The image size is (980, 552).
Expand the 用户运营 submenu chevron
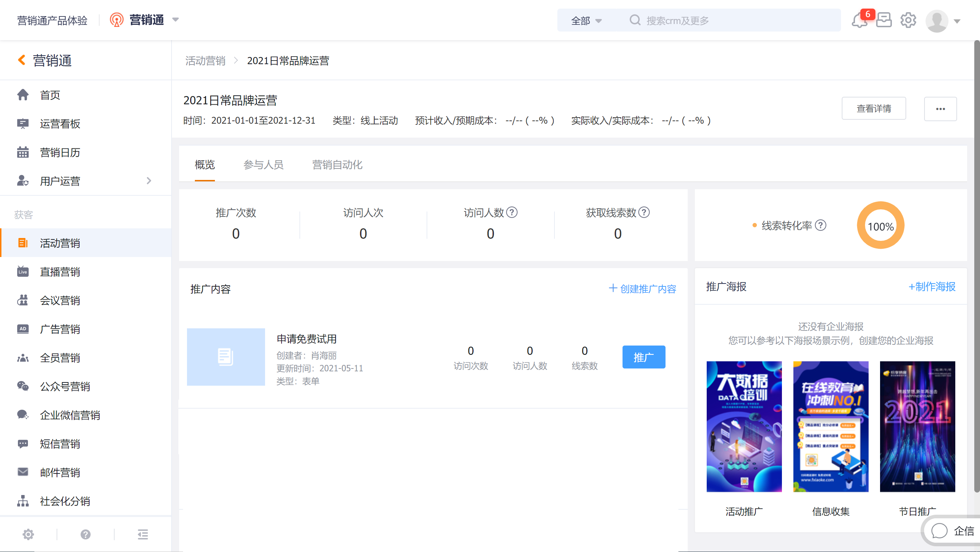pyautogui.click(x=149, y=181)
